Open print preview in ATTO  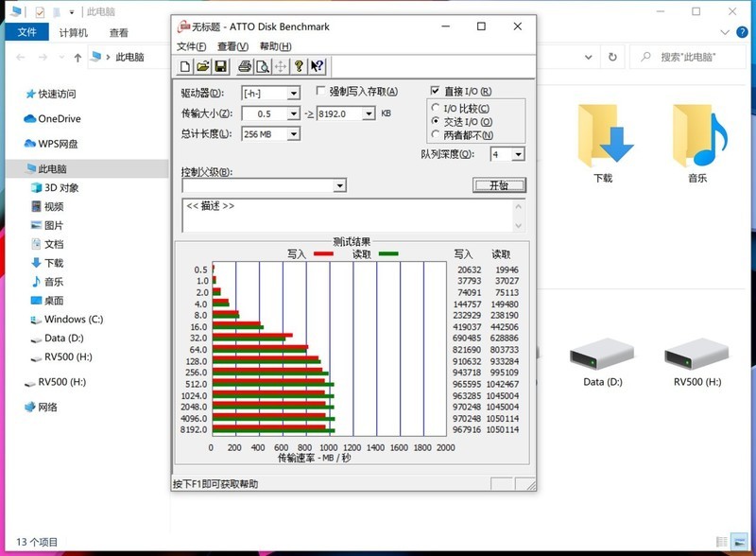pos(265,66)
